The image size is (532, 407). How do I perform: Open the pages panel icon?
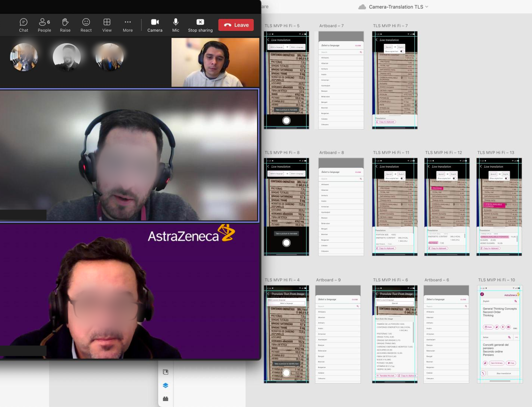click(x=166, y=372)
